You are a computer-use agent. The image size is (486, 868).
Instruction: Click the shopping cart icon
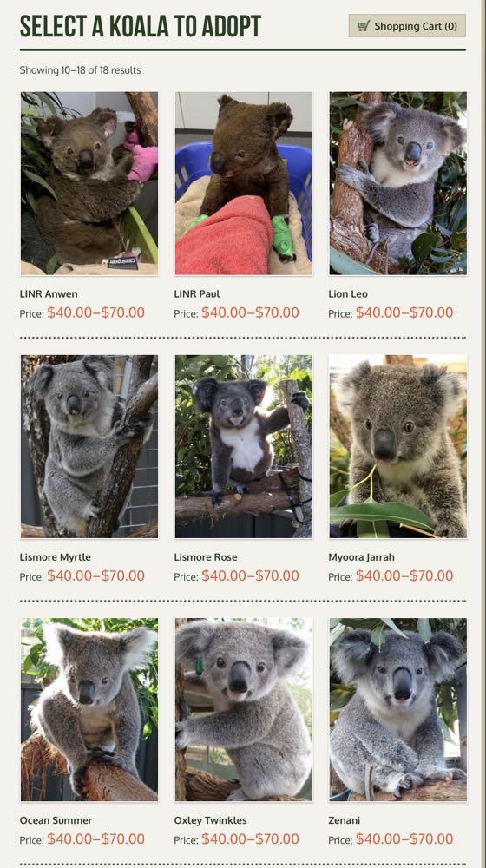click(x=363, y=26)
